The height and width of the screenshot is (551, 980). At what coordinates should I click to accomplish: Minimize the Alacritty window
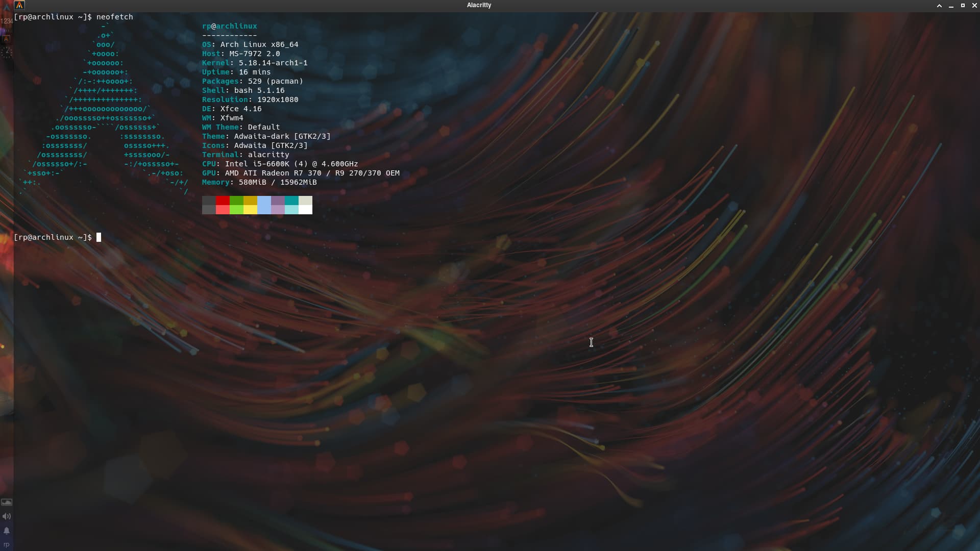pos(951,6)
